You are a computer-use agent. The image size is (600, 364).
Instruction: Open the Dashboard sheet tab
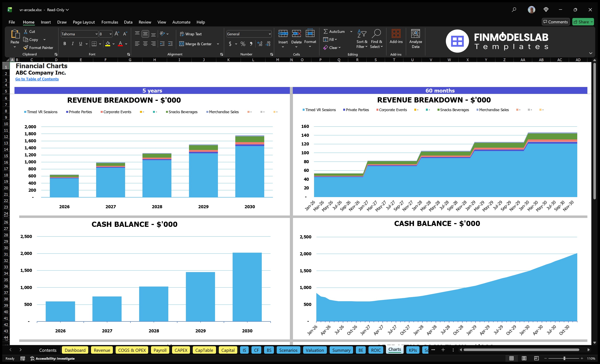point(75,350)
